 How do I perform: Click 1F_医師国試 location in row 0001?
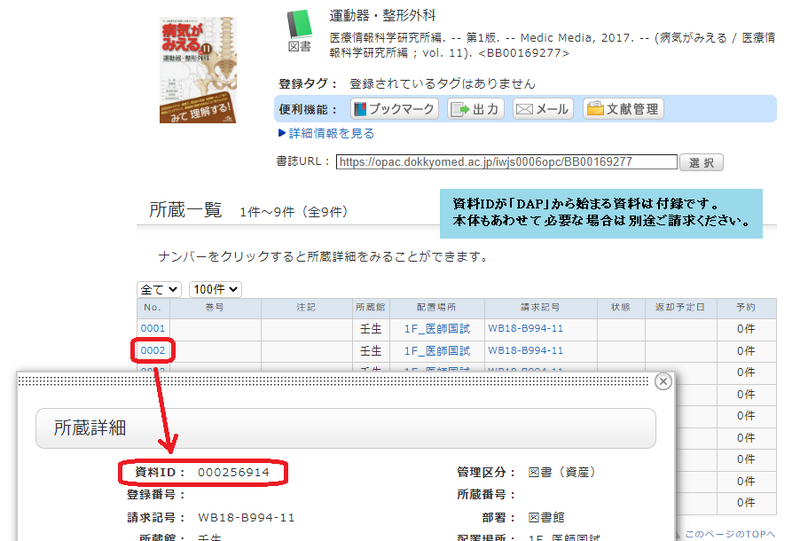pyautogui.click(x=437, y=329)
